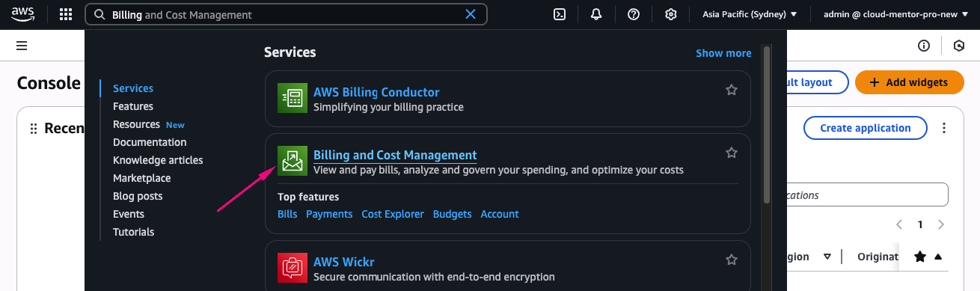
Task: Favorite AWS Billing Conductor with star
Action: tap(732, 90)
